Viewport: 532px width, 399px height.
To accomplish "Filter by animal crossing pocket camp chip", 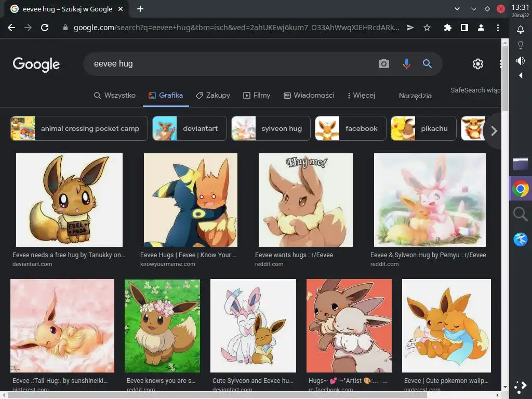I will tap(79, 128).
